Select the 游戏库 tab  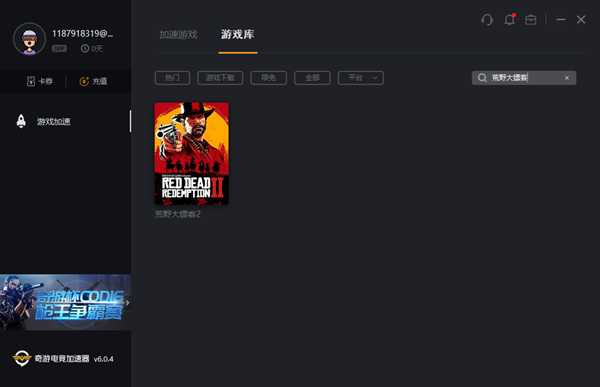[237, 34]
